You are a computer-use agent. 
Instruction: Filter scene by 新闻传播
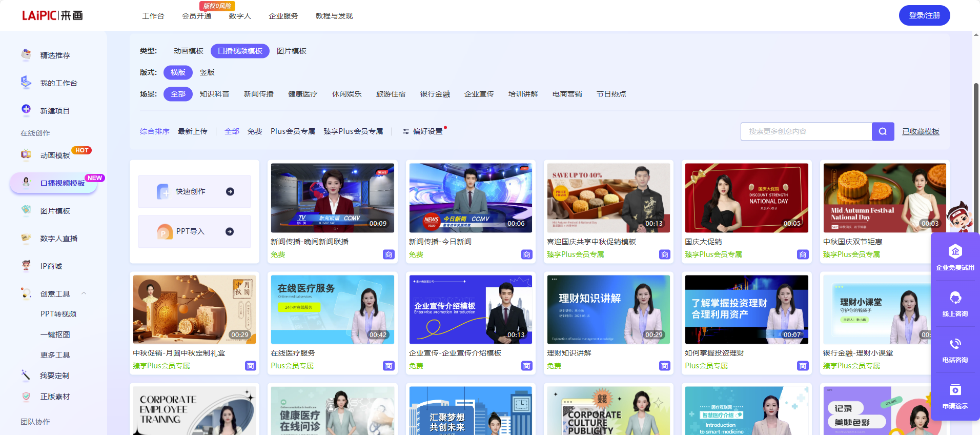259,94
